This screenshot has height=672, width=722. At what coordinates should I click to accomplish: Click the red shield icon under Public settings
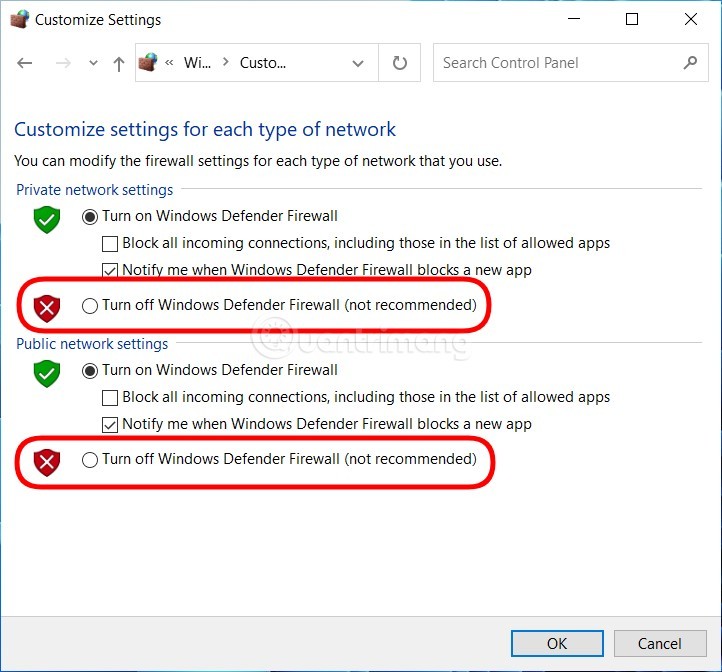pyautogui.click(x=47, y=462)
